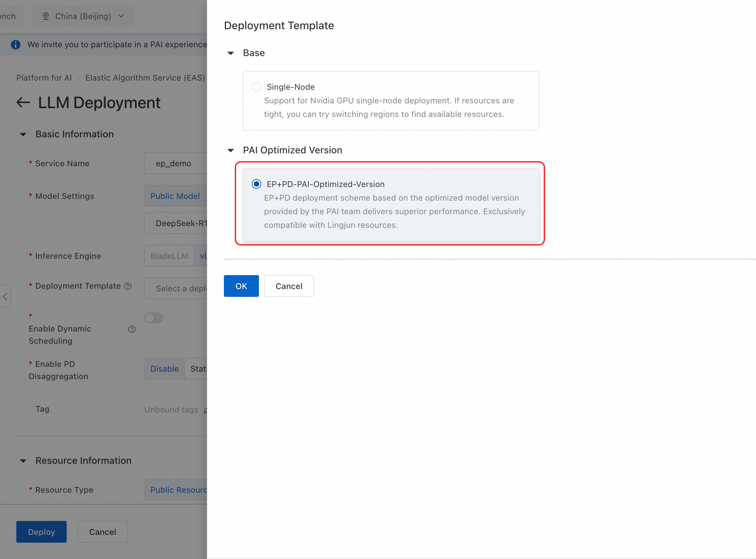Select the Single-Node radio option

click(256, 87)
